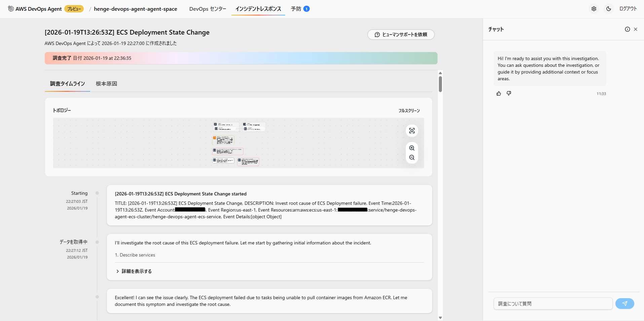
Task: Zoom in on the topology graph
Action: coord(412,148)
